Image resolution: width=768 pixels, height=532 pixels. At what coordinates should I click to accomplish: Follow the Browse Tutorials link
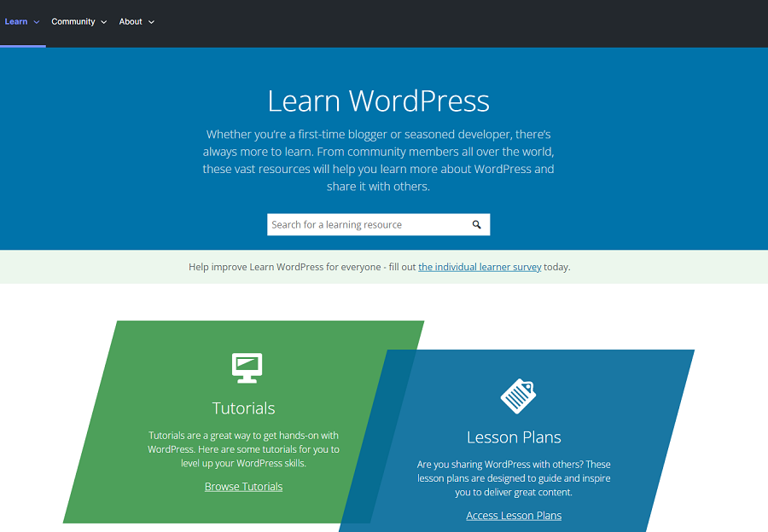click(x=243, y=487)
